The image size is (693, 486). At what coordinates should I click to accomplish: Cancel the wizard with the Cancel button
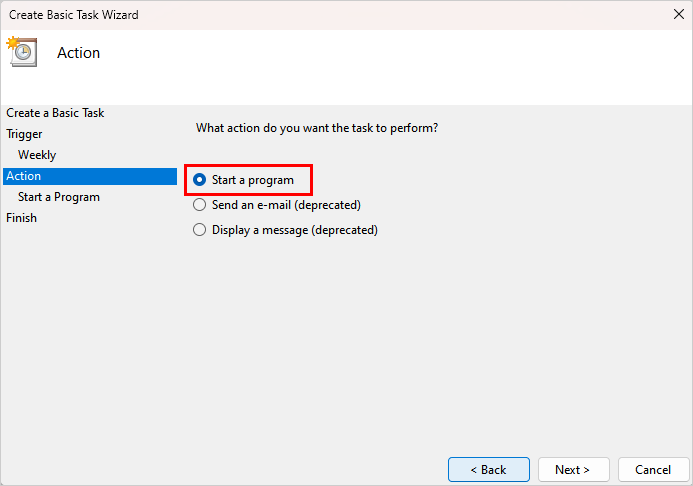coord(652,469)
